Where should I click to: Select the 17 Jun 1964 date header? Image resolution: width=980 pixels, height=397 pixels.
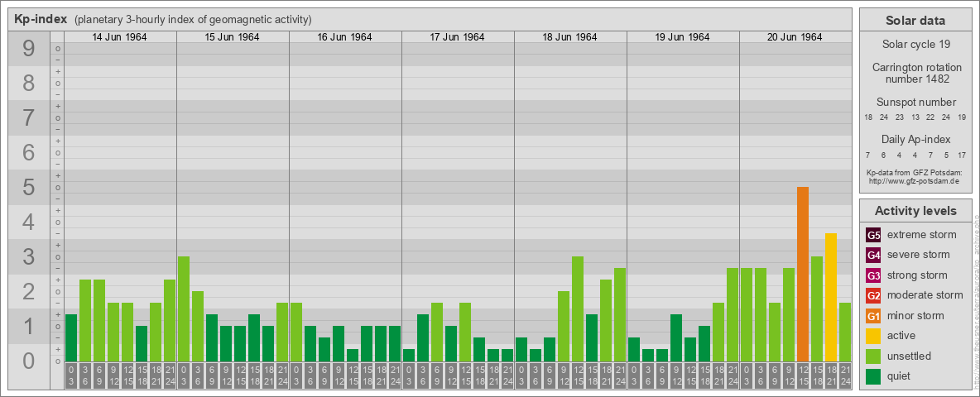click(458, 37)
